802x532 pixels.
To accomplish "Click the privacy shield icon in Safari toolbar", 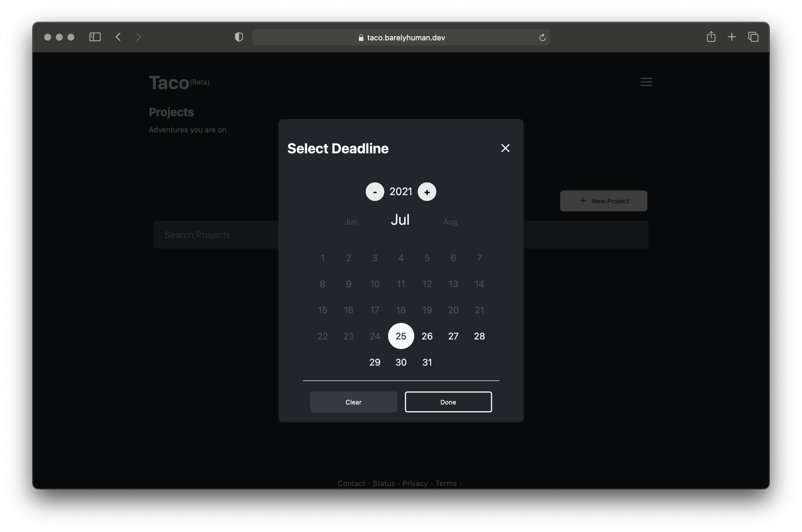I will click(x=239, y=37).
